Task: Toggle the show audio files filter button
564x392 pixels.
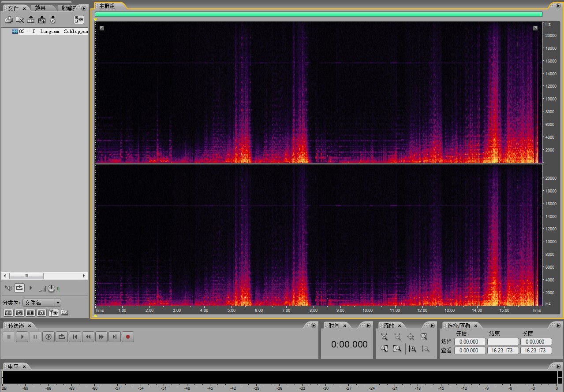Action: pyautogui.click(x=8, y=313)
